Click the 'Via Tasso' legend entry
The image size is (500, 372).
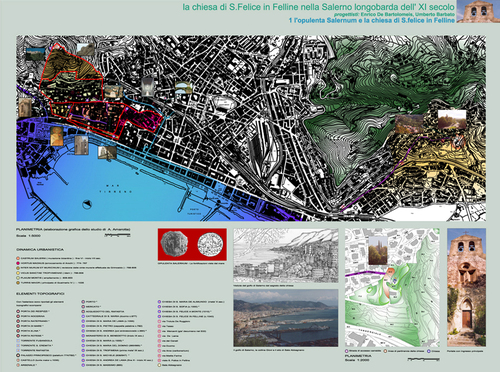(x=165, y=326)
